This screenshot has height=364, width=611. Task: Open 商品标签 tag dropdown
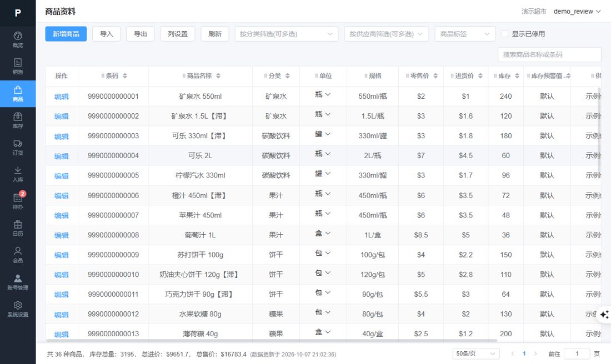tap(465, 34)
